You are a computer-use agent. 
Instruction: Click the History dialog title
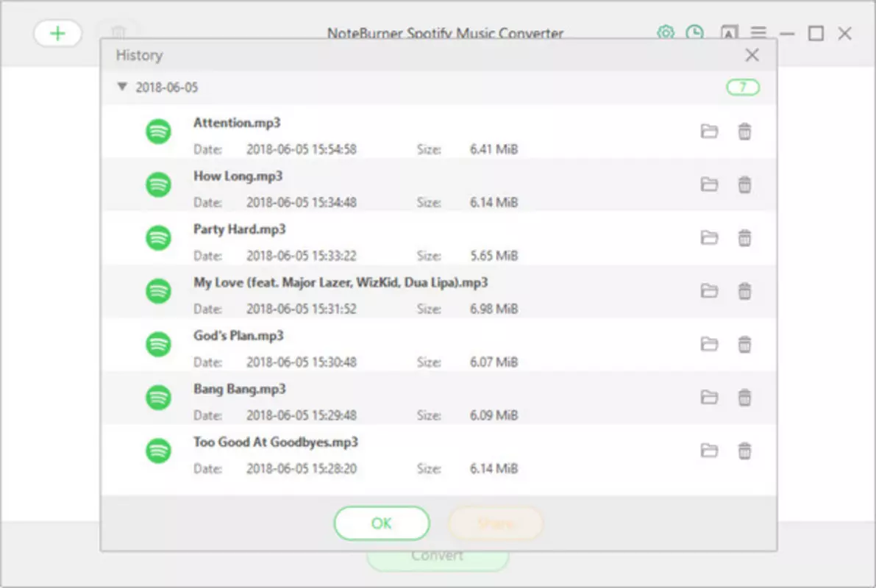[139, 55]
